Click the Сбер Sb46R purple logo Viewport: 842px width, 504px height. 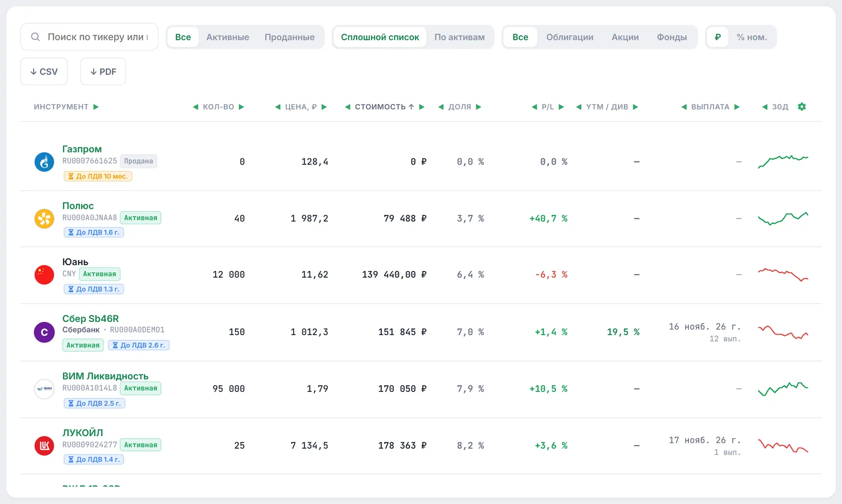[44, 332]
